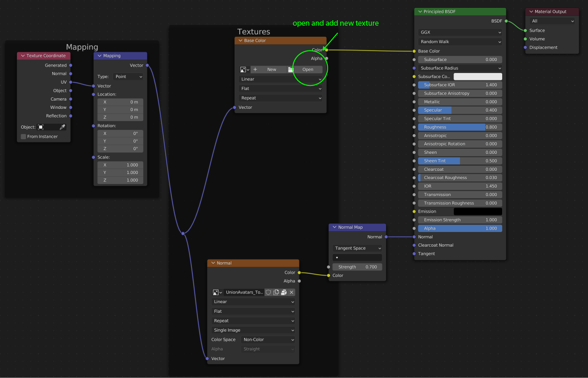
Task: Click the Mapping frame title label
Action: 82,47
